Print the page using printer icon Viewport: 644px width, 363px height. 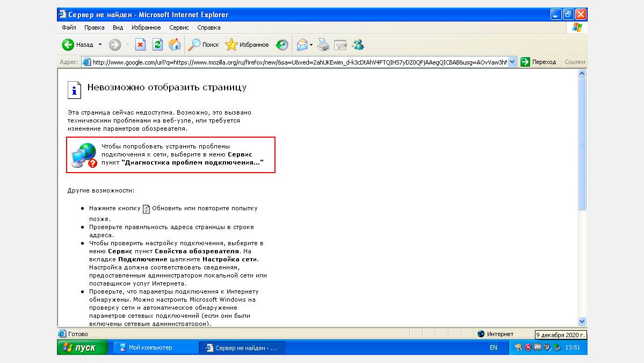pos(323,45)
